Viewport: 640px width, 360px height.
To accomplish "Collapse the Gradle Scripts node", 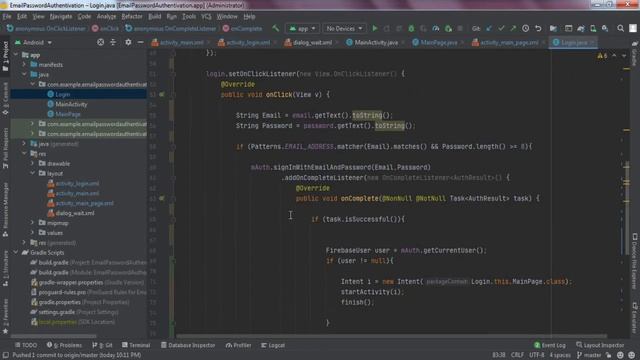I will 16,253.
